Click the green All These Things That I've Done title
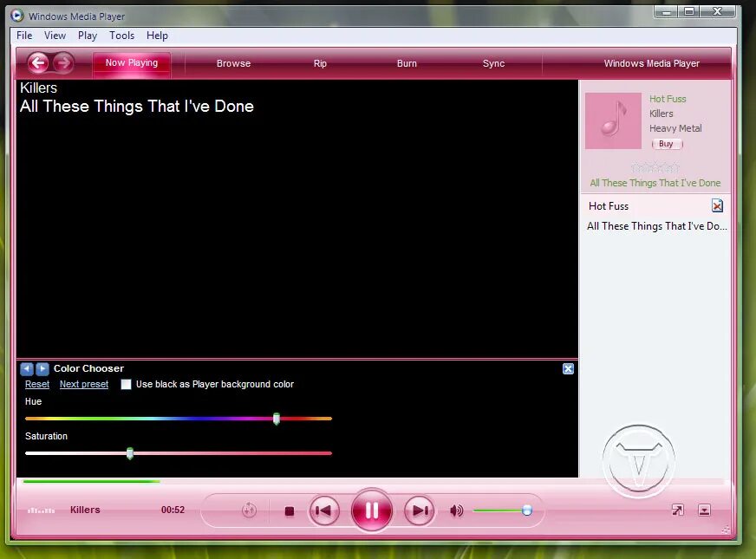756x559 pixels. click(x=655, y=183)
